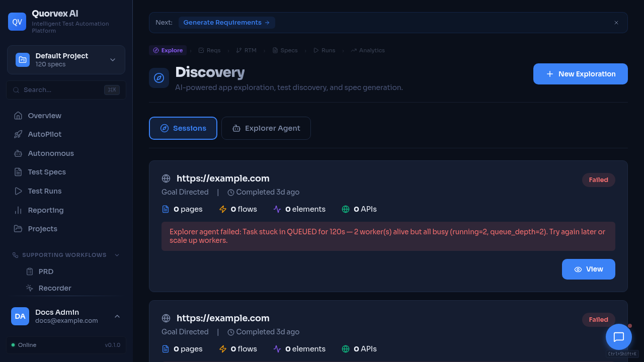Go to the RTM breadcrumb step

pyautogui.click(x=247, y=50)
